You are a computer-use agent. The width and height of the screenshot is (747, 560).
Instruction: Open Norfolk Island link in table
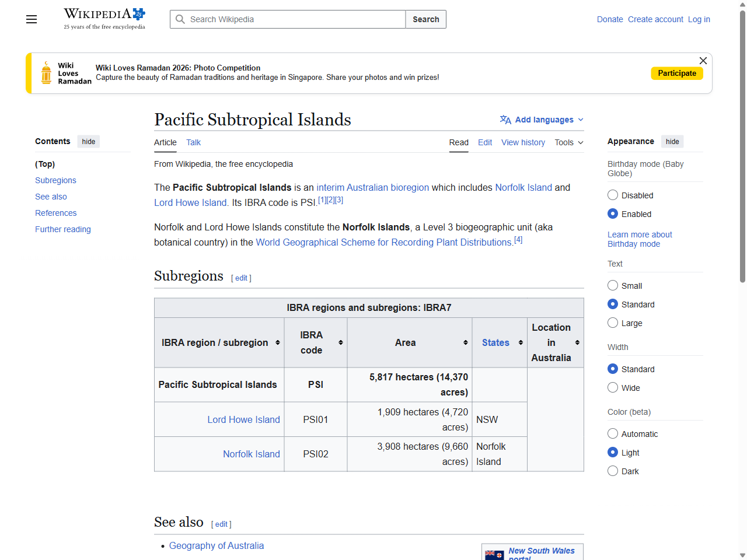coord(252,454)
